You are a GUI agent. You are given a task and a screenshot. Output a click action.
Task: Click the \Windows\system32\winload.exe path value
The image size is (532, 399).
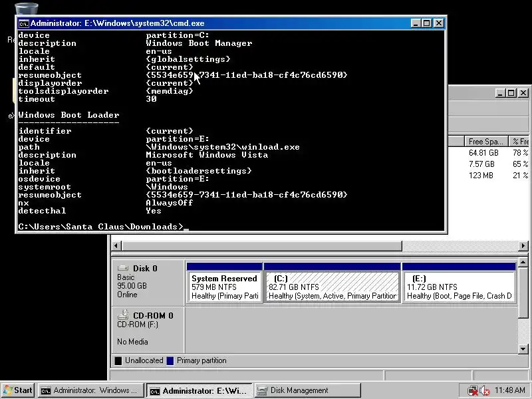tap(223, 147)
